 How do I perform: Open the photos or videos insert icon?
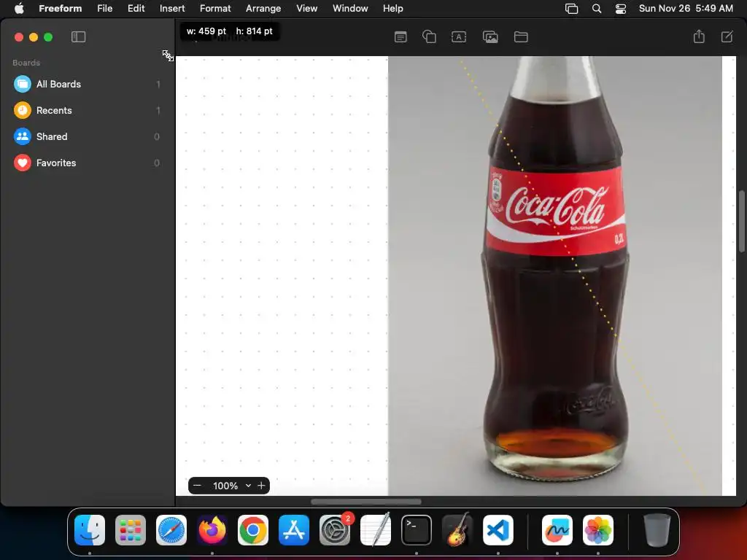(x=490, y=37)
